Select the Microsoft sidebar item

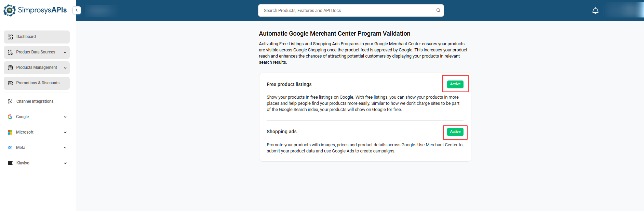(37, 132)
